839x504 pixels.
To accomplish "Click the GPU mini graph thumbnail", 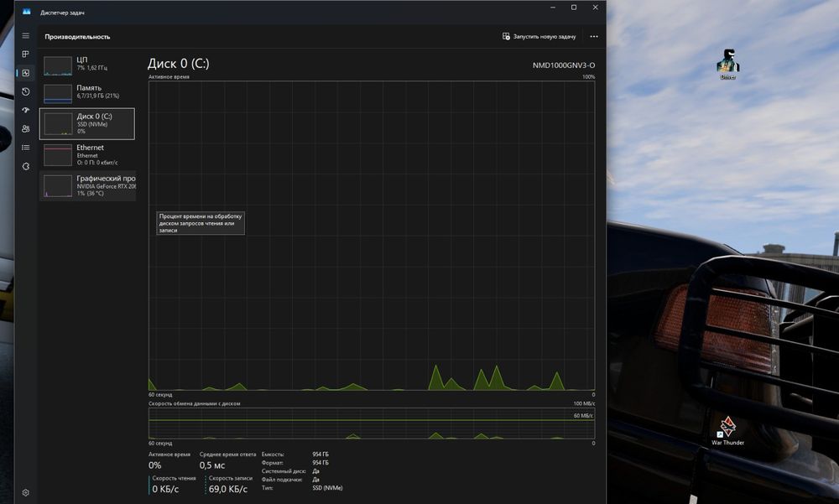I will click(58, 186).
